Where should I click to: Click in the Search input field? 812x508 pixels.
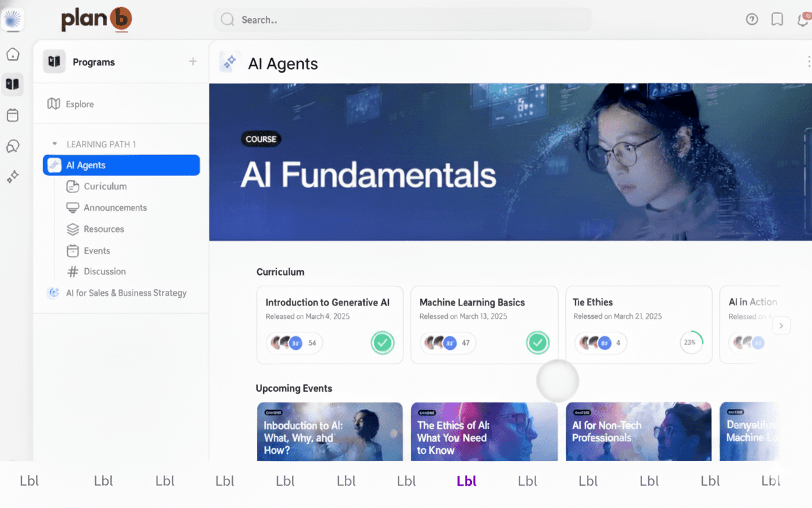402,20
